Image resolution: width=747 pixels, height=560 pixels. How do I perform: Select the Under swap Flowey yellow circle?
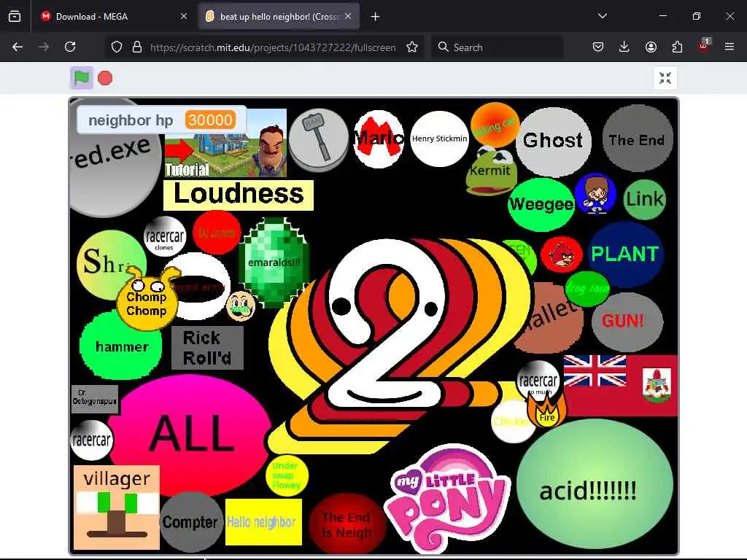coord(287,475)
